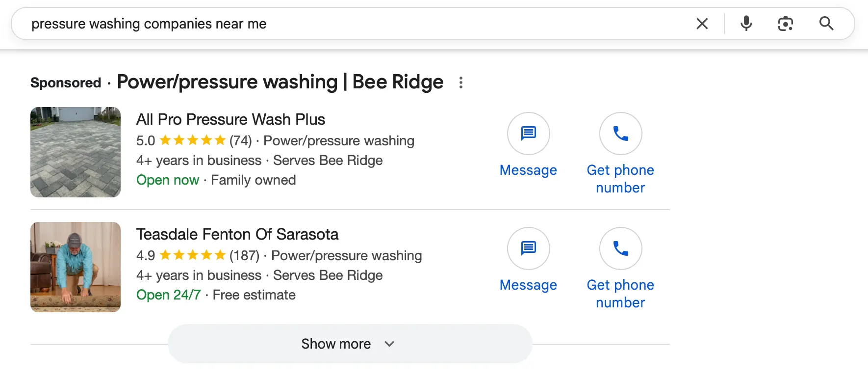Screen dimensions: 868x382
Task: Start a voice search with the microphone icon
Action: click(x=746, y=23)
